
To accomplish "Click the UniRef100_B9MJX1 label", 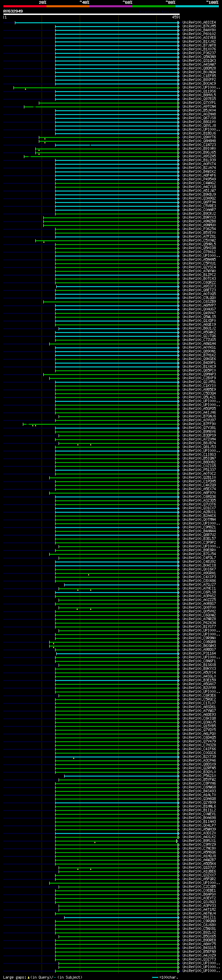I will pos(199,841).
